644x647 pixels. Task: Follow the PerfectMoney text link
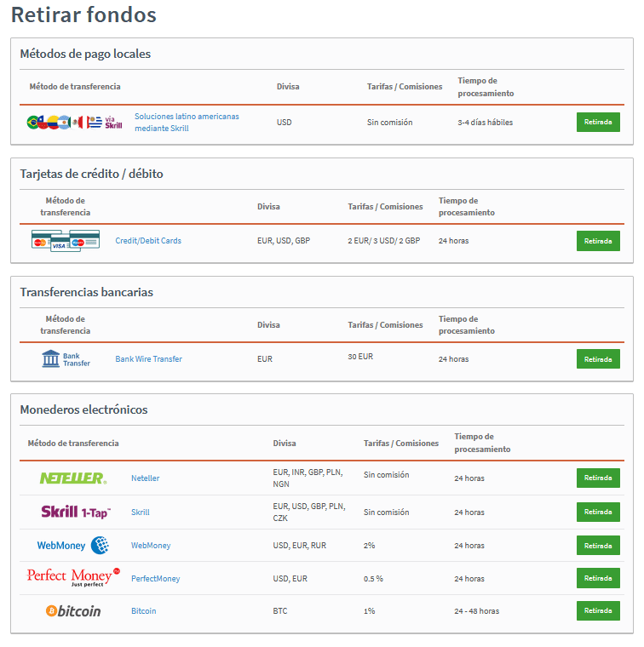pyautogui.click(x=155, y=579)
